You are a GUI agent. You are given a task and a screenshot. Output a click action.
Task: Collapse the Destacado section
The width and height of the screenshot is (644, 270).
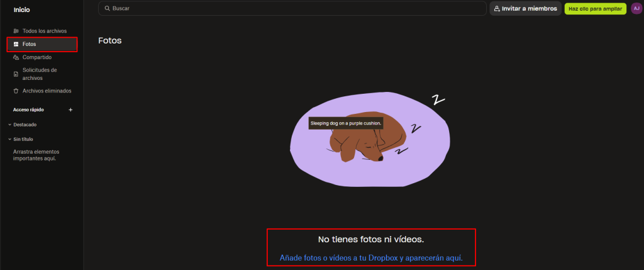(10, 125)
